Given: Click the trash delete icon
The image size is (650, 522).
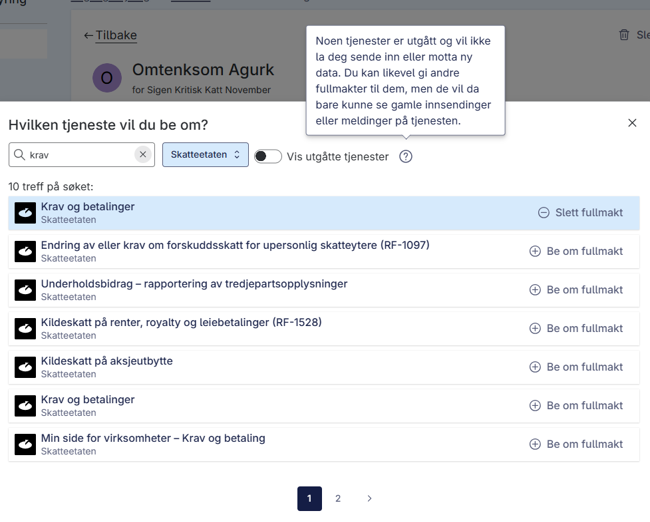Looking at the screenshot, I should 623,35.
